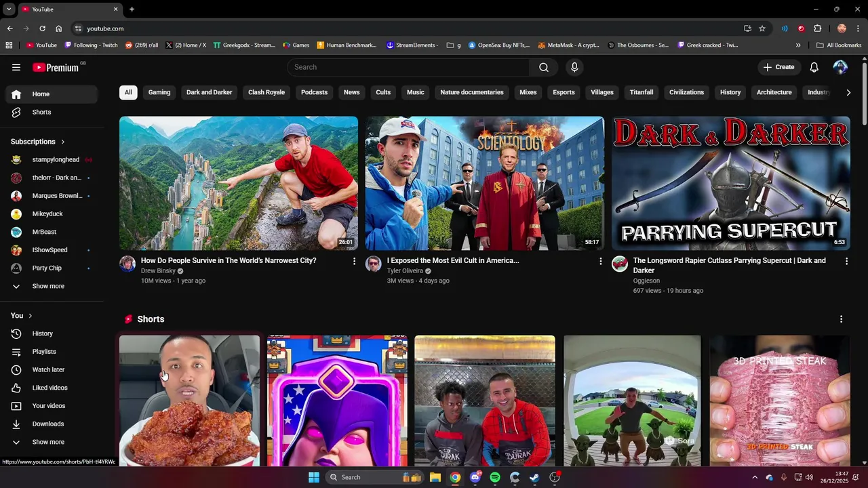Open Your videos in sidebar
The width and height of the screenshot is (868, 488).
pos(52,406)
